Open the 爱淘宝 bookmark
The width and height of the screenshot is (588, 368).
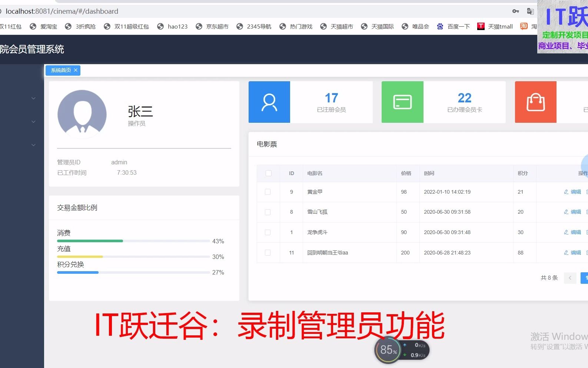[44, 26]
